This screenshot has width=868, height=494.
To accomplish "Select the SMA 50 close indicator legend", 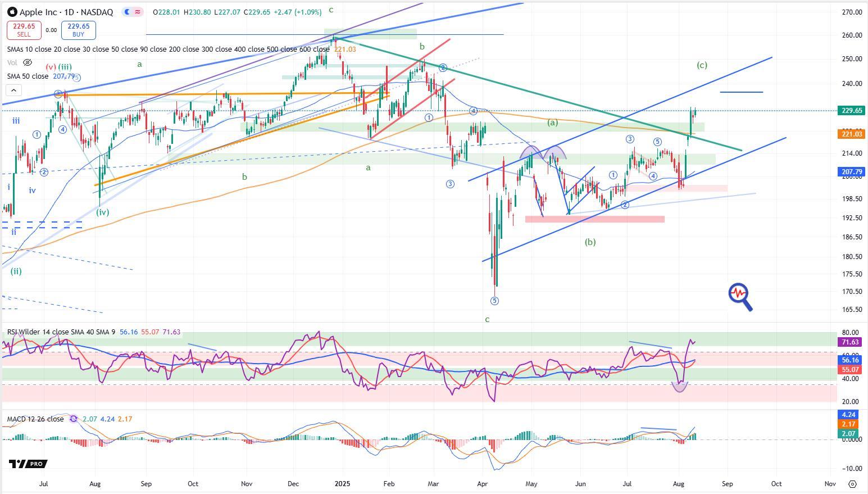I will click(28, 76).
